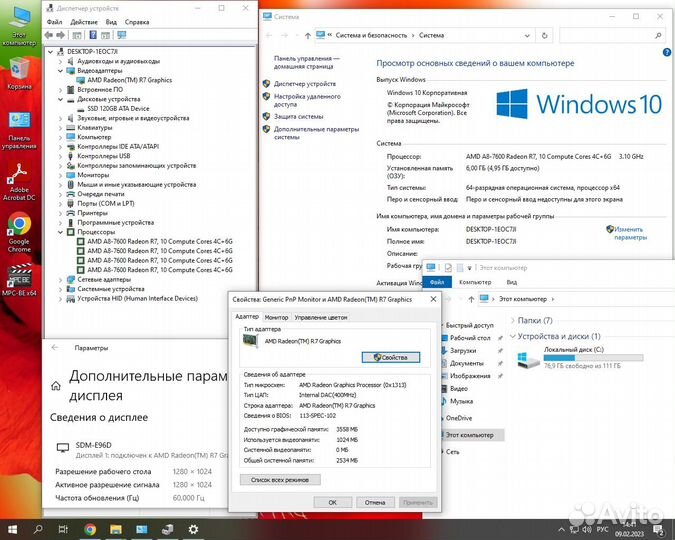Click blue help question mark icon

click(x=667, y=53)
